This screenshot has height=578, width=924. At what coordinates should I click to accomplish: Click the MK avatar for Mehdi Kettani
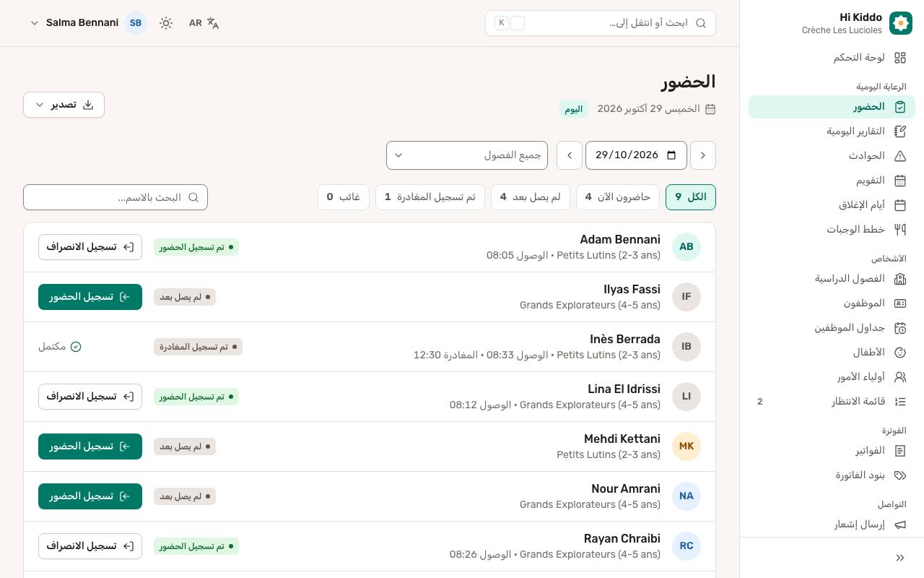click(687, 447)
